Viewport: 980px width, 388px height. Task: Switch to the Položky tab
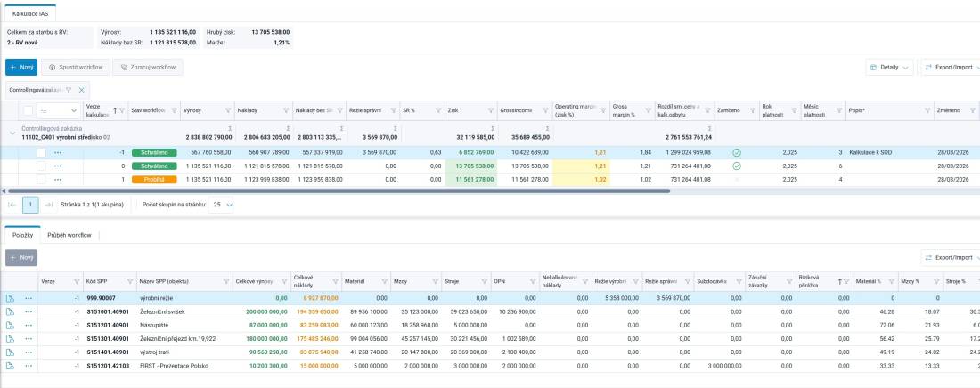[x=22, y=236]
